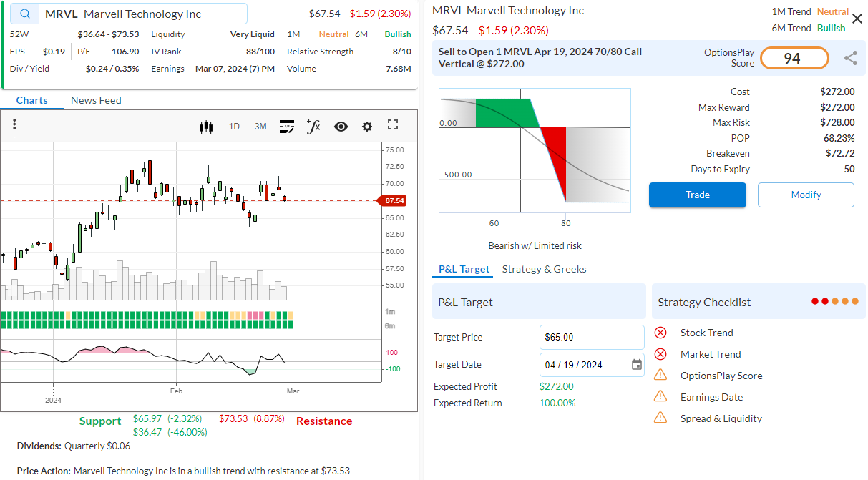
Task: Click the Expected Profit $272.00 value
Action: tap(557, 386)
